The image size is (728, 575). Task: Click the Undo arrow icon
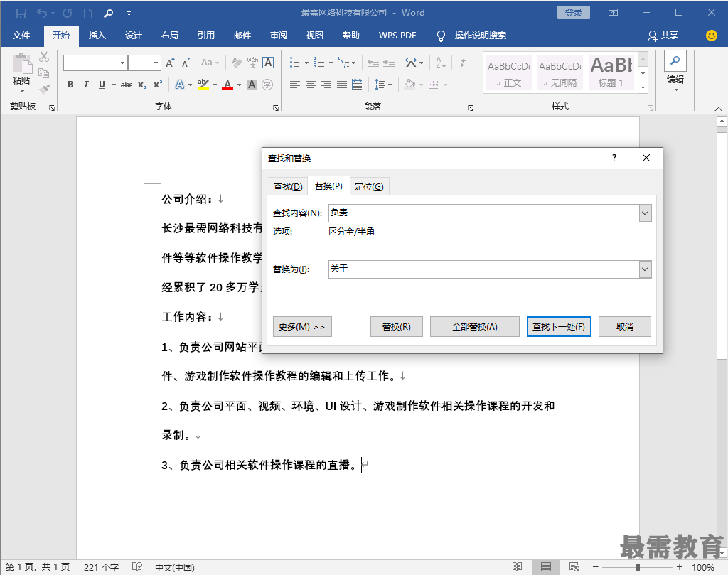[x=41, y=13]
